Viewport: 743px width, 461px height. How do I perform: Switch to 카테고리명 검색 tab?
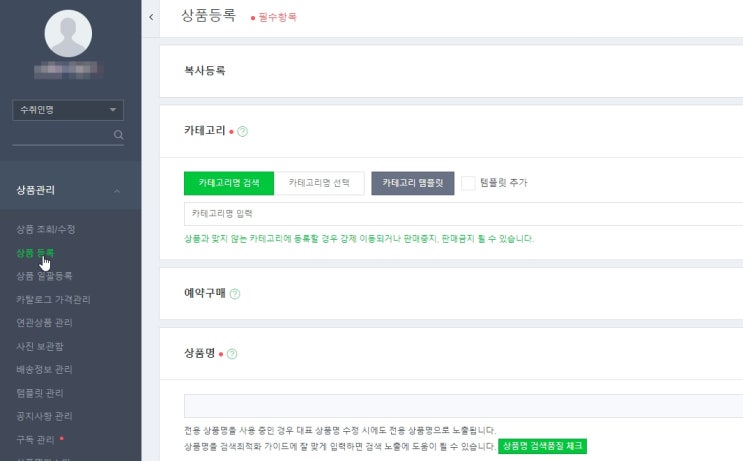tap(229, 183)
